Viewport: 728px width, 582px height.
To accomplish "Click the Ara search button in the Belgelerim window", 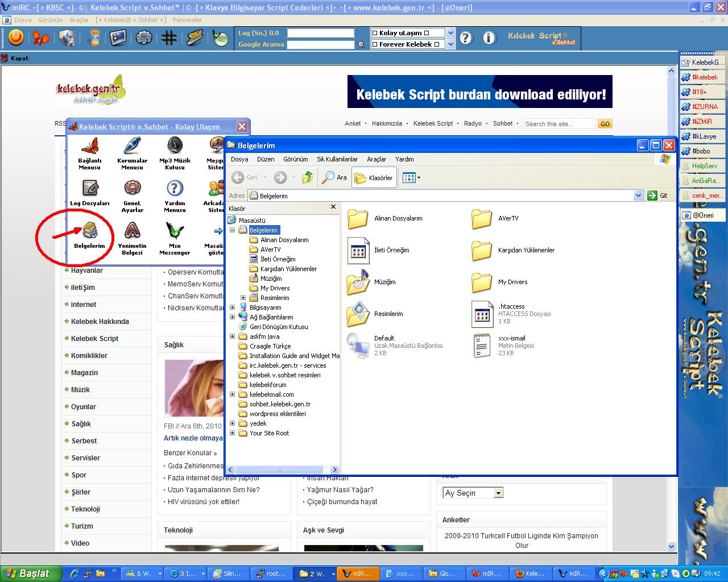I will [x=334, y=177].
